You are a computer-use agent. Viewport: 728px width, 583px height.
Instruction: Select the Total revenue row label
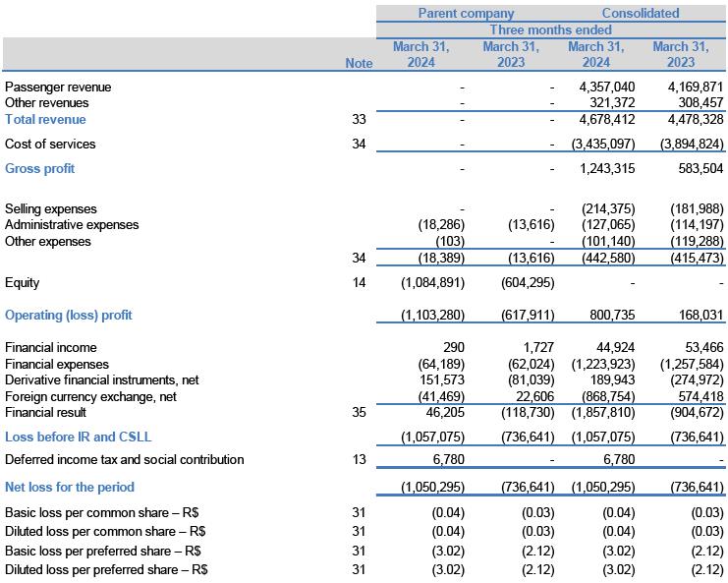45,120
